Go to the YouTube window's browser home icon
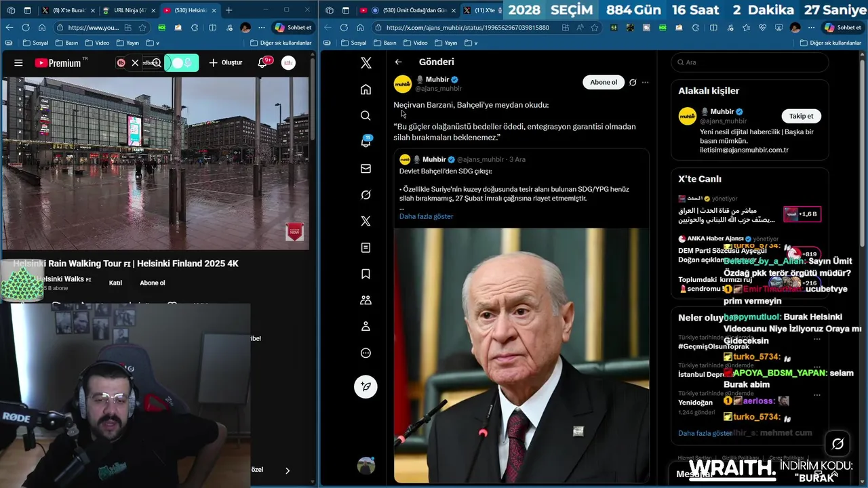The width and height of the screenshot is (868, 488). coord(42,28)
